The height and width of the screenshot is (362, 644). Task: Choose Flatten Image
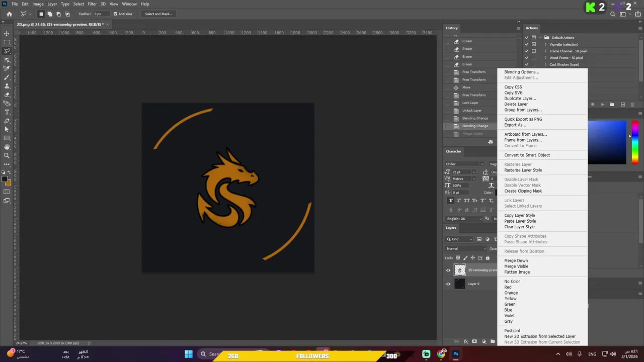point(517,272)
